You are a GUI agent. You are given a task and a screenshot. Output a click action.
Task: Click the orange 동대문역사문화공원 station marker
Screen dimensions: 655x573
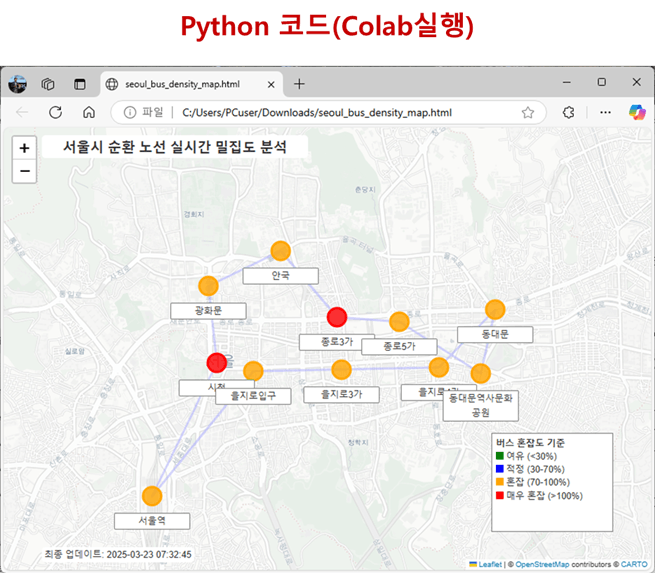click(x=480, y=373)
